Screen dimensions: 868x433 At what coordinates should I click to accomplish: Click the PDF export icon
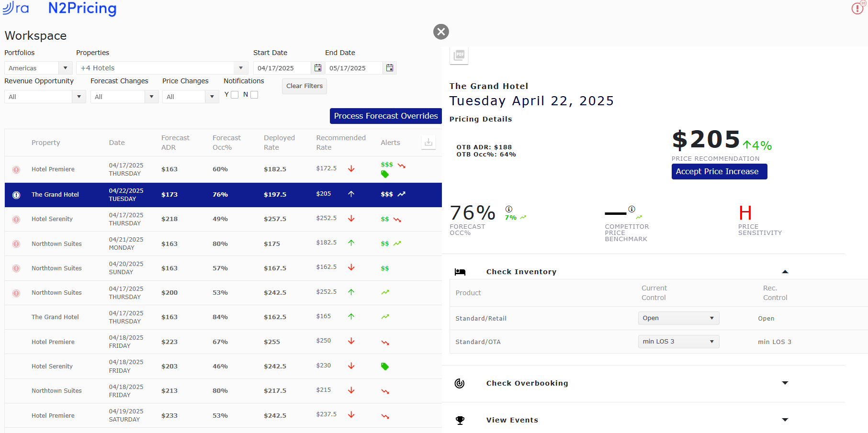click(460, 55)
